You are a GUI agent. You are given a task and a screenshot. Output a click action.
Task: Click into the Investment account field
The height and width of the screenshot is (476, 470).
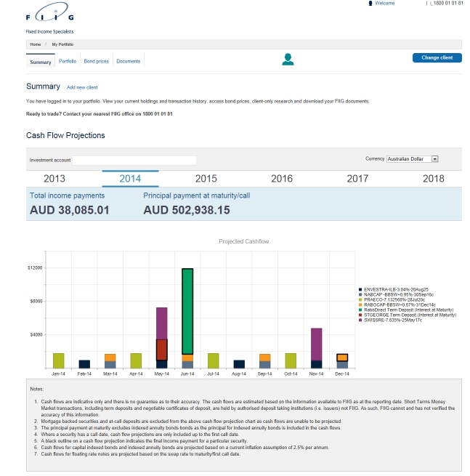[x=134, y=160]
